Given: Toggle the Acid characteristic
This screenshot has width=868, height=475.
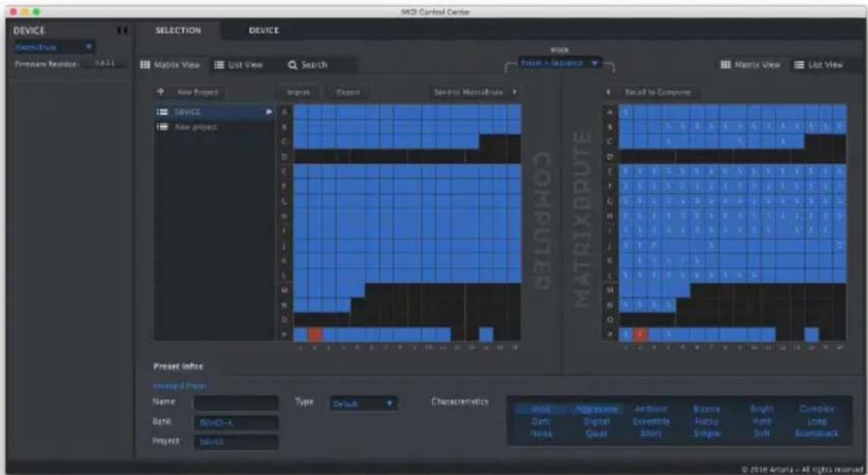Looking at the screenshot, I should (x=540, y=409).
